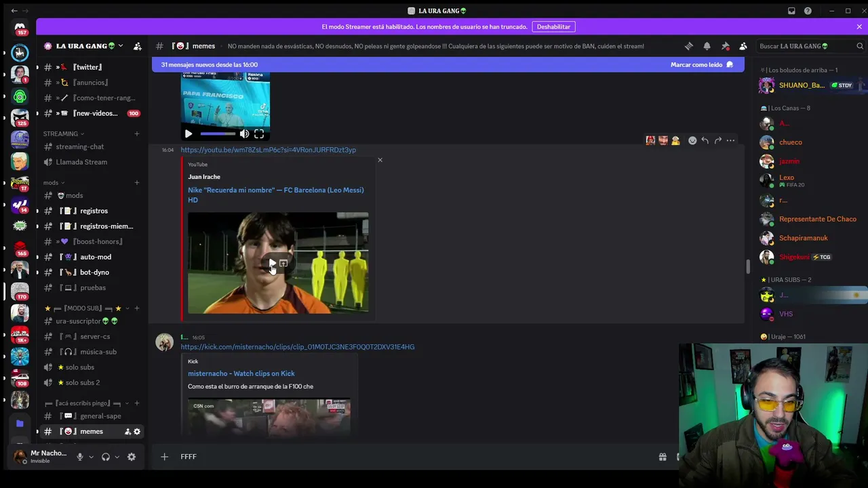The width and height of the screenshot is (868, 488).
Task: Mute the Papa Francisco video volume
Action: [x=244, y=134]
